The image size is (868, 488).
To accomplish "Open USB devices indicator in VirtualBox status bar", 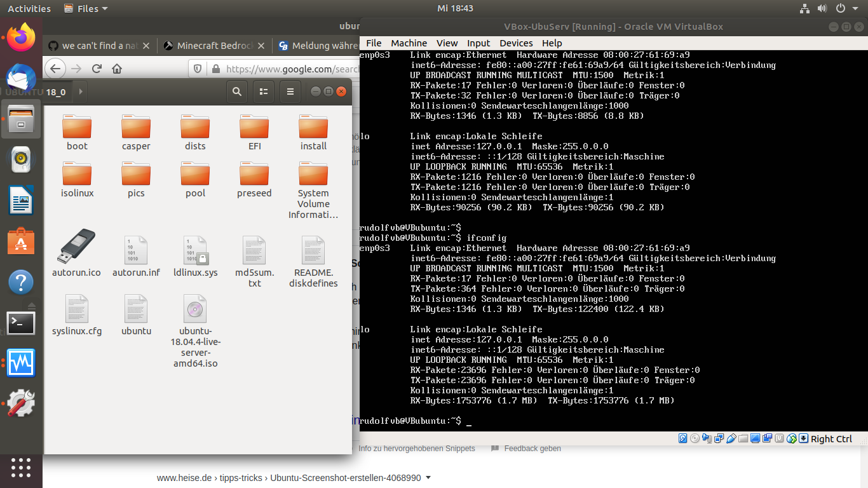I will click(731, 438).
